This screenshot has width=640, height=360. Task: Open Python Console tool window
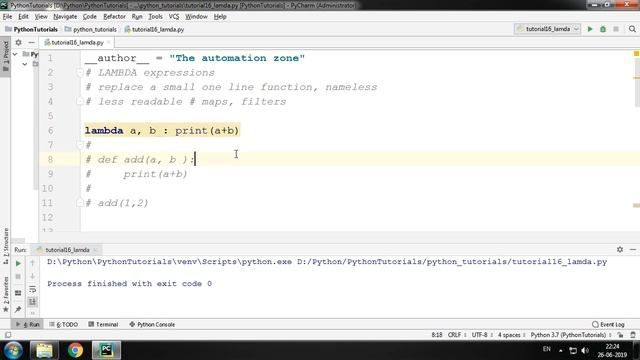click(152, 324)
